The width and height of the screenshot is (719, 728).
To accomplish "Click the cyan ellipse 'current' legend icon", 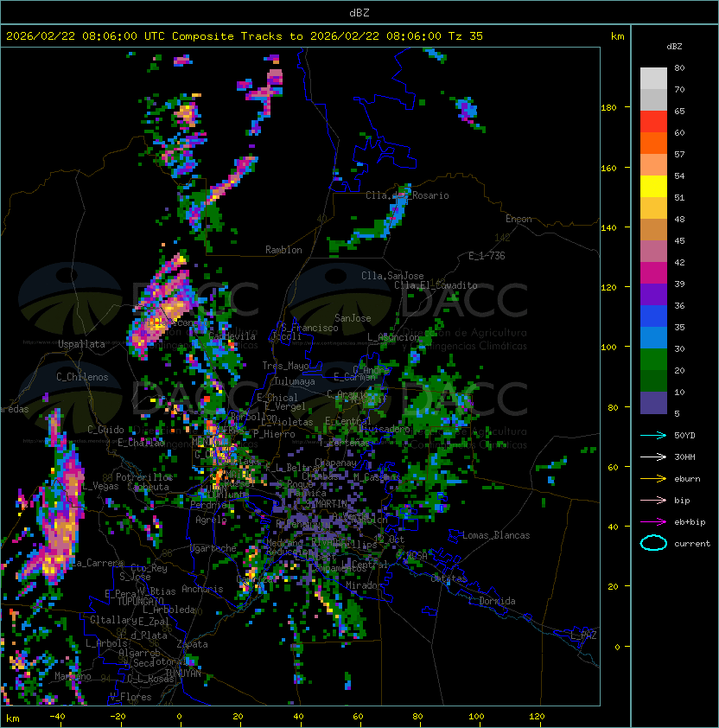I will coord(653,543).
